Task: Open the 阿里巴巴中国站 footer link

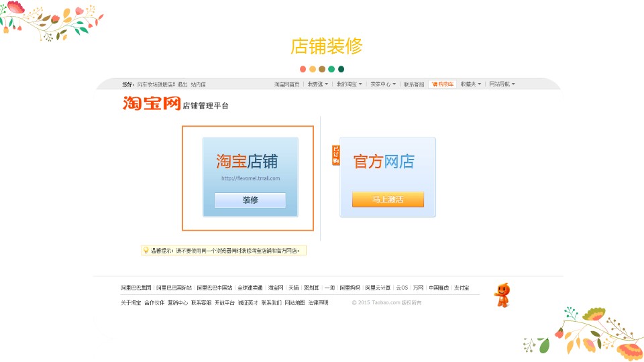Action: pos(215,288)
